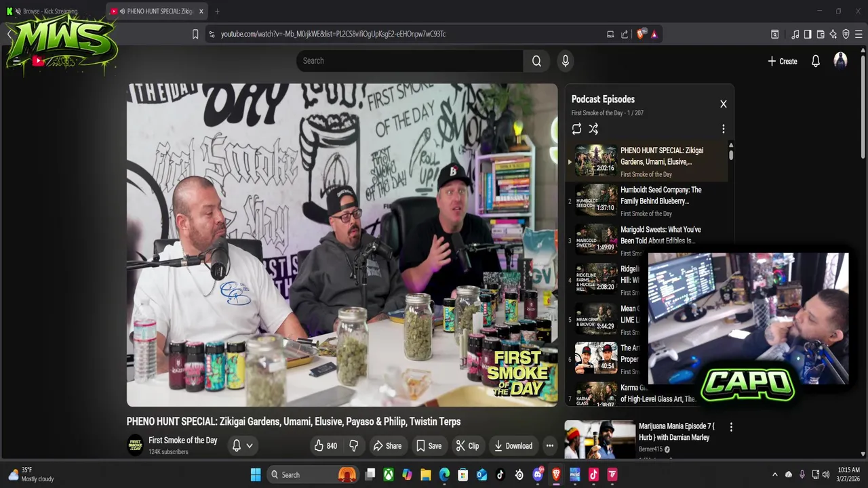Close the Podcast Episodes panel
This screenshot has height=488, width=868.
pos(723,104)
